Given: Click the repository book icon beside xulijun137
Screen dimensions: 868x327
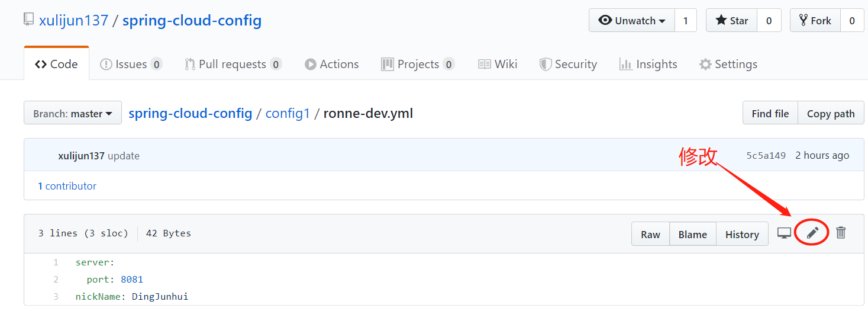Looking at the screenshot, I should 29,20.
